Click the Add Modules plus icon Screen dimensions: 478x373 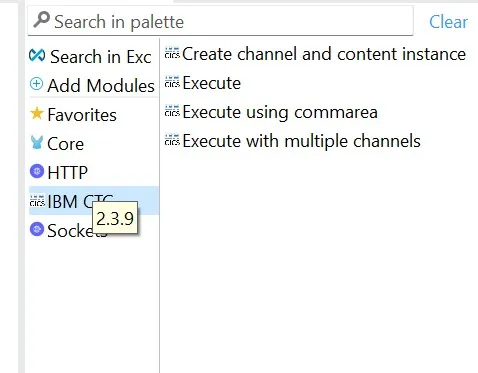(x=36, y=84)
